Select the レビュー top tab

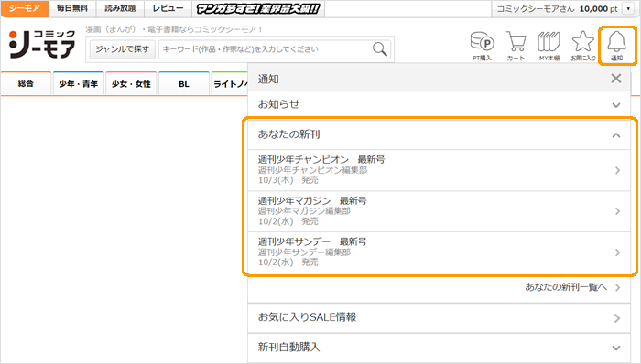pyautogui.click(x=168, y=8)
